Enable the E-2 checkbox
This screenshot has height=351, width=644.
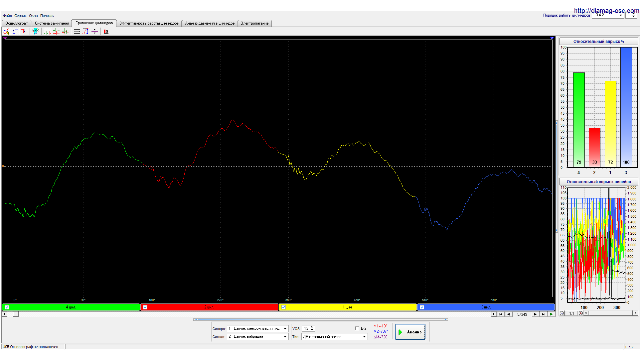357,328
